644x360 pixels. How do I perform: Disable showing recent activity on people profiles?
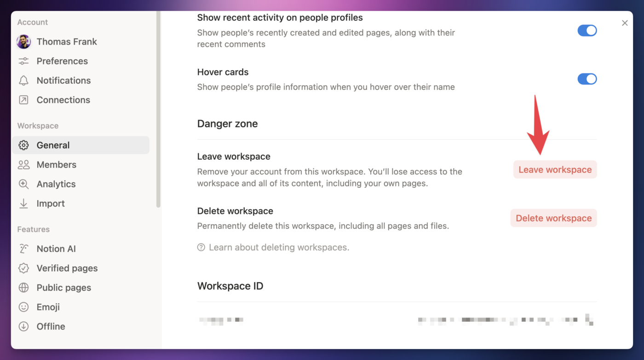[x=587, y=30]
